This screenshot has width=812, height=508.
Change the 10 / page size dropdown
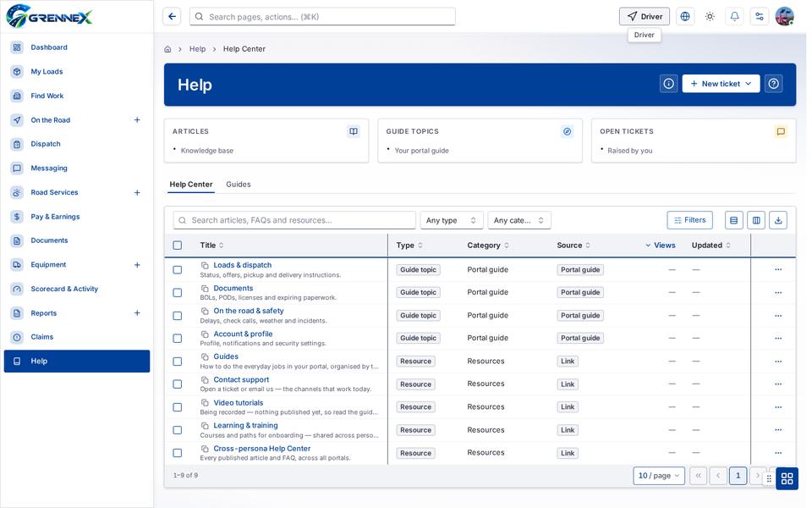point(659,476)
